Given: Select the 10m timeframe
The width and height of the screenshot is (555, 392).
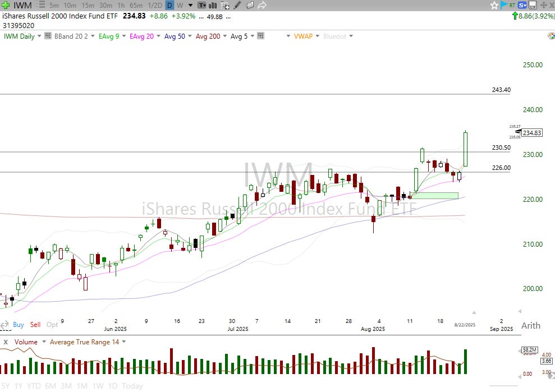Looking at the screenshot, I should coord(70,5).
